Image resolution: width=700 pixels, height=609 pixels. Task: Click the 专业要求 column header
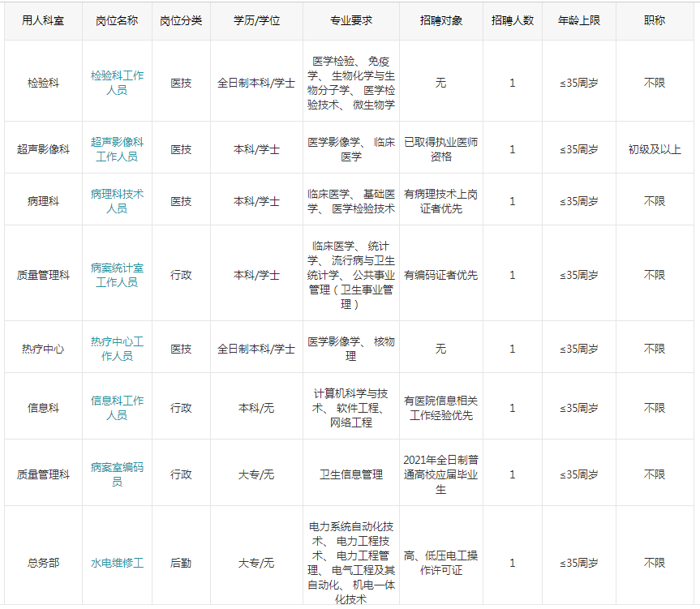pyautogui.click(x=351, y=20)
